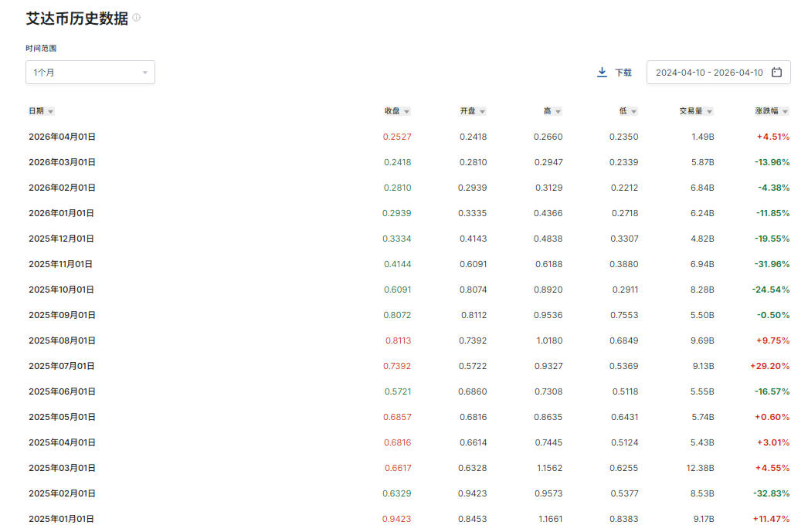
Task: Sort by 低 column arrow
Action: coord(634,111)
